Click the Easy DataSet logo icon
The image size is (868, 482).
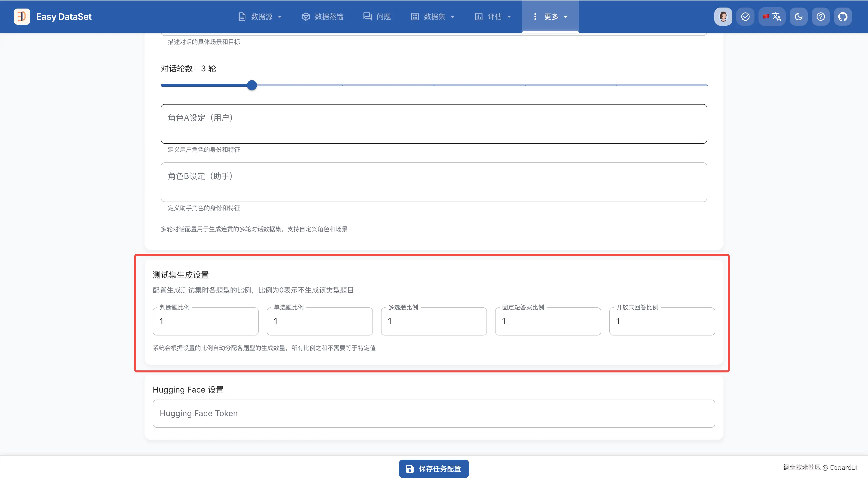22,17
